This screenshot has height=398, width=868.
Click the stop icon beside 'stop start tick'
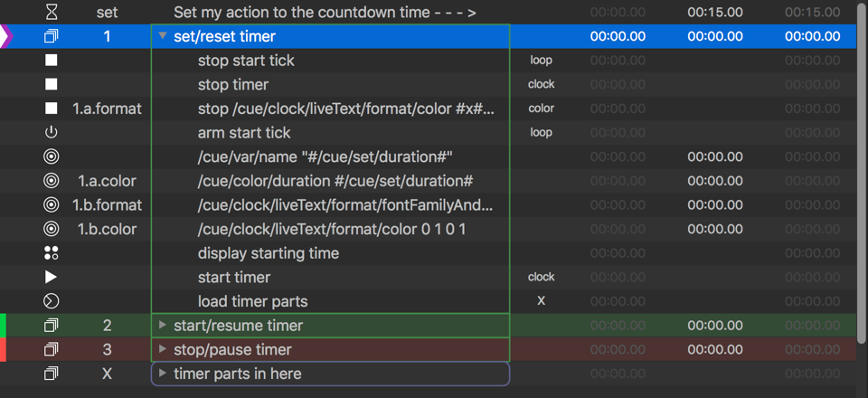(52, 61)
